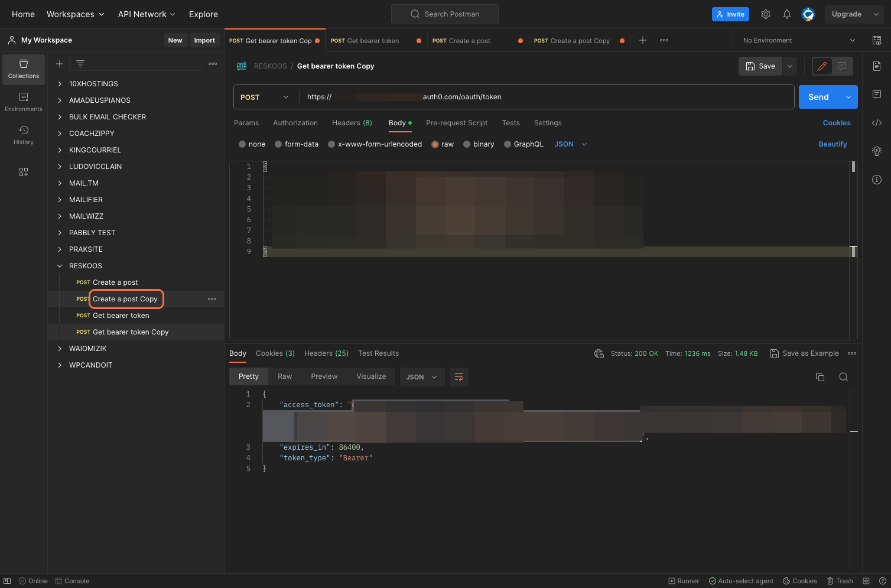Image resolution: width=891 pixels, height=588 pixels.
Task: Open the comments pane icon
Action: click(x=877, y=95)
